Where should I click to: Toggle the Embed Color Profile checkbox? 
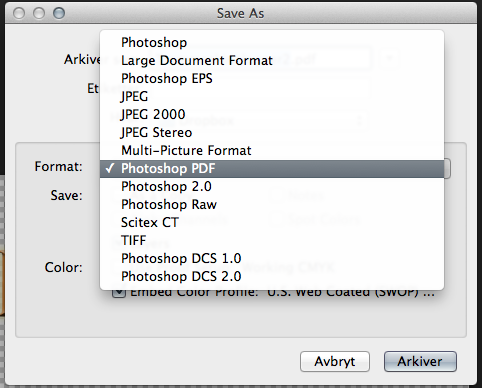pyautogui.click(x=119, y=293)
